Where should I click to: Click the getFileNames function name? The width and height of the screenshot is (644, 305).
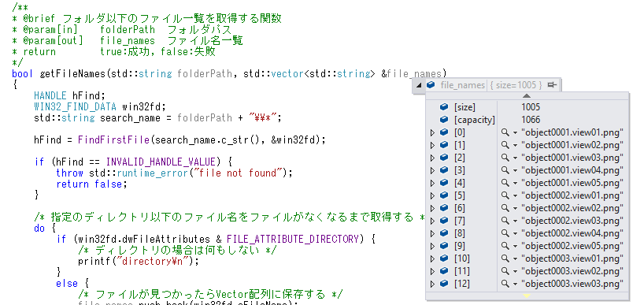(x=72, y=74)
